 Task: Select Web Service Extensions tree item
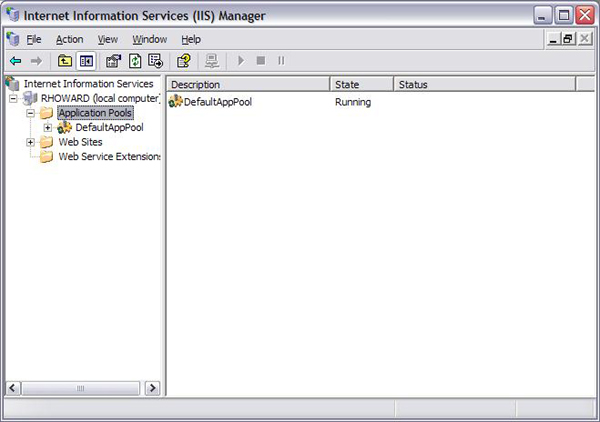(x=109, y=156)
